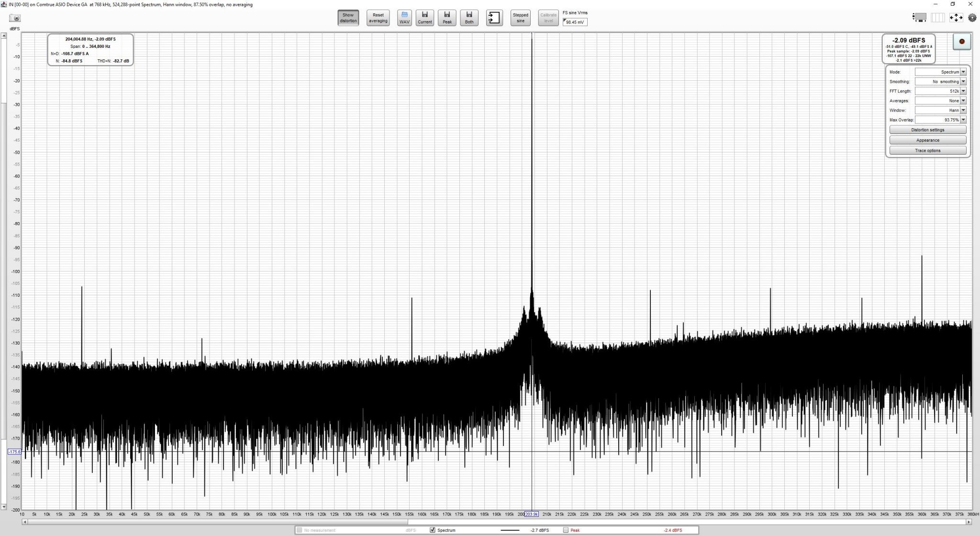
Task: Edit the FS sine Vrms field
Action: pyautogui.click(x=575, y=22)
